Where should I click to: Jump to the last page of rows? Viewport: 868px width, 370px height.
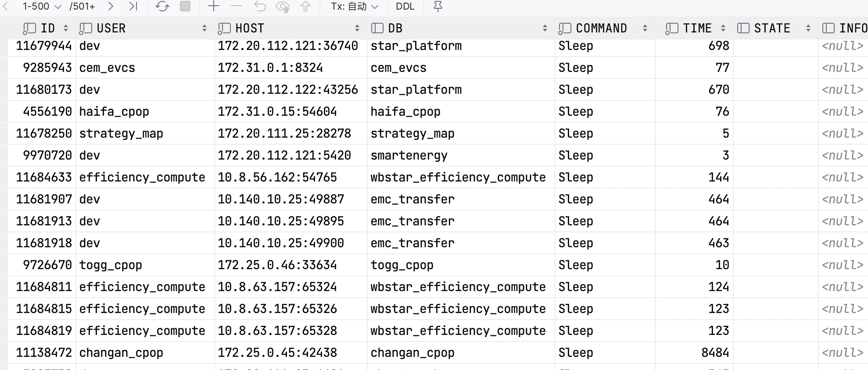pyautogui.click(x=133, y=7)
